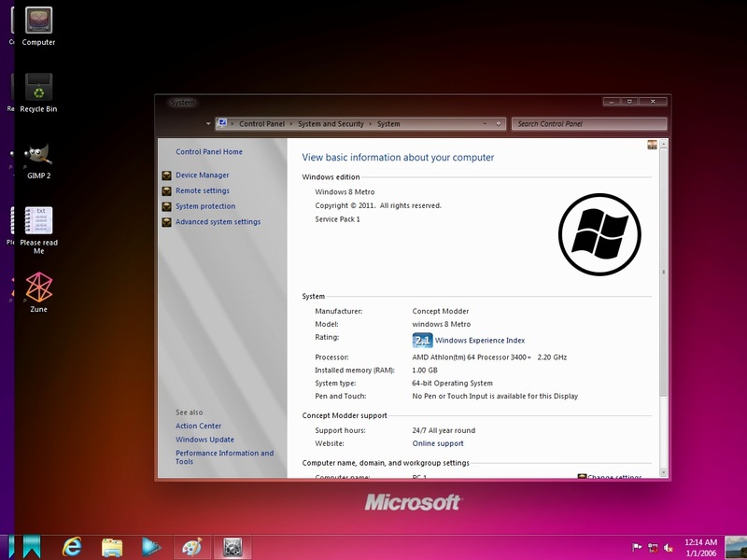747x560 pixels.
Task: Open the back navigation history dropdown
Action: click(209, 122)
